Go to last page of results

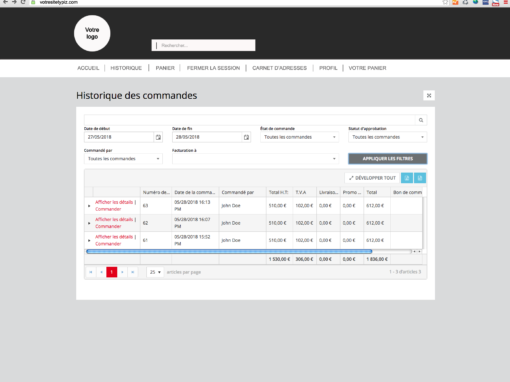133,272
